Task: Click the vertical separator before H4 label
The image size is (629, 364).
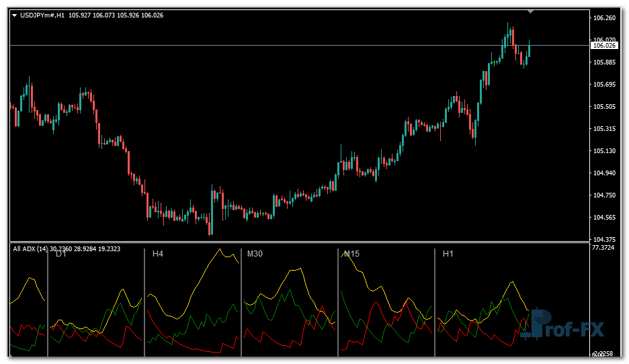Action: coord(145,302)
